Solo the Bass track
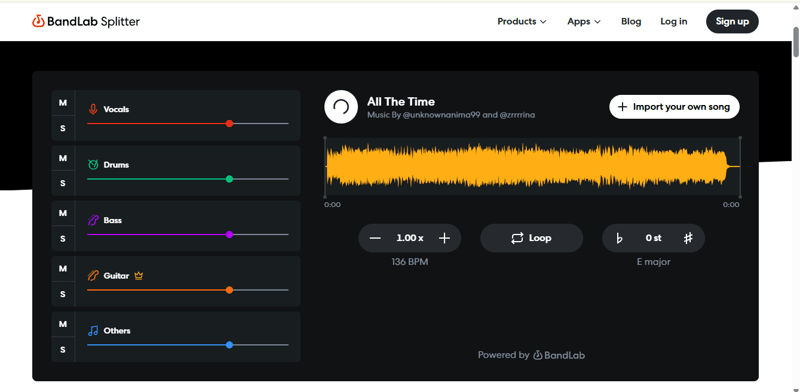800x392 pixels. pyautogui.click(x=63, y=239)
